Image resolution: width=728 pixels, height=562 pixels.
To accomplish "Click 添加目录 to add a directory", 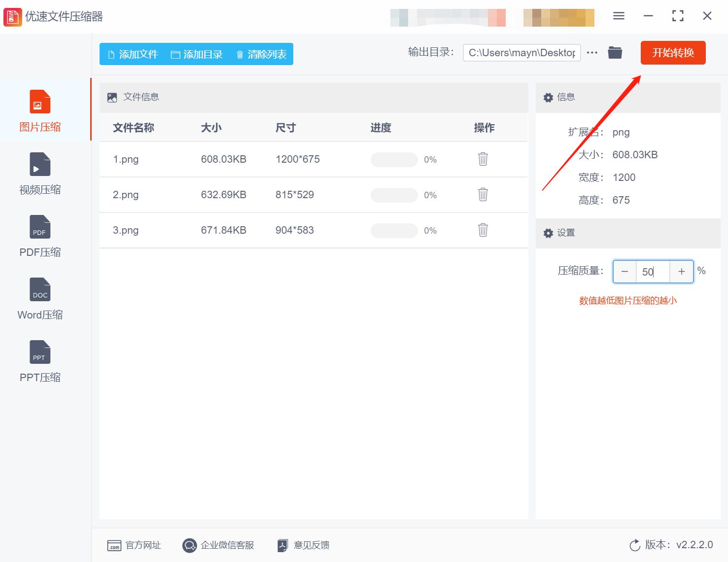I will point(197,54).
